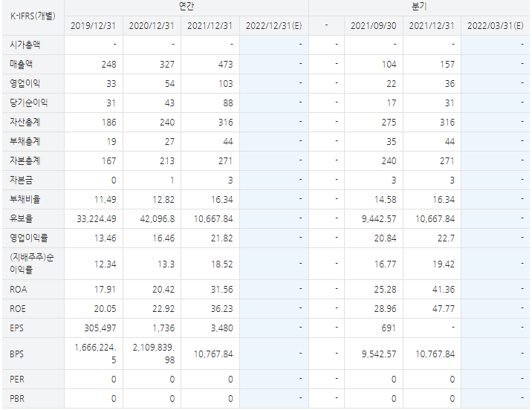Viewport: 532px width, 410px height.
Task: Click the EPS value 691
Action: pos(389,328)
